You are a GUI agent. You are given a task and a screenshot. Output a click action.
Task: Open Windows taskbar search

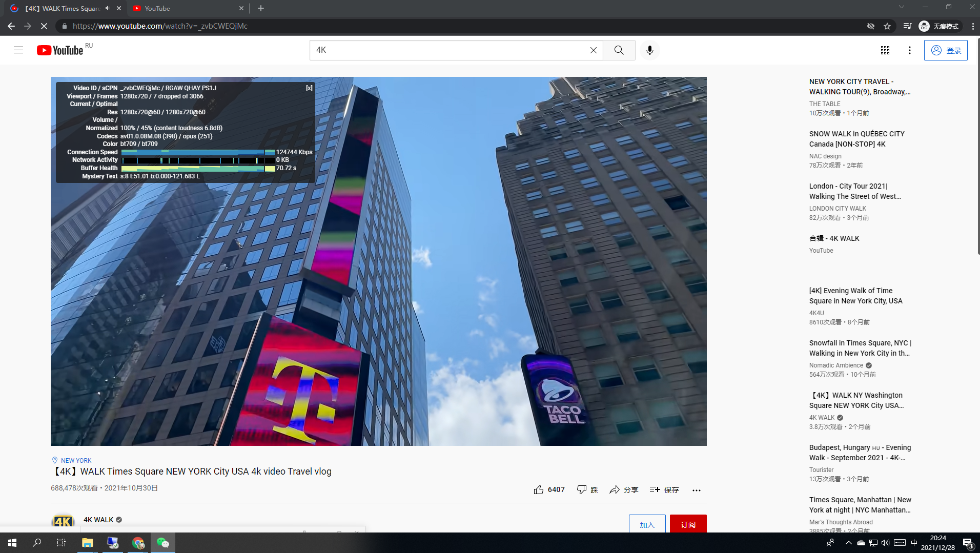[37, 543]
